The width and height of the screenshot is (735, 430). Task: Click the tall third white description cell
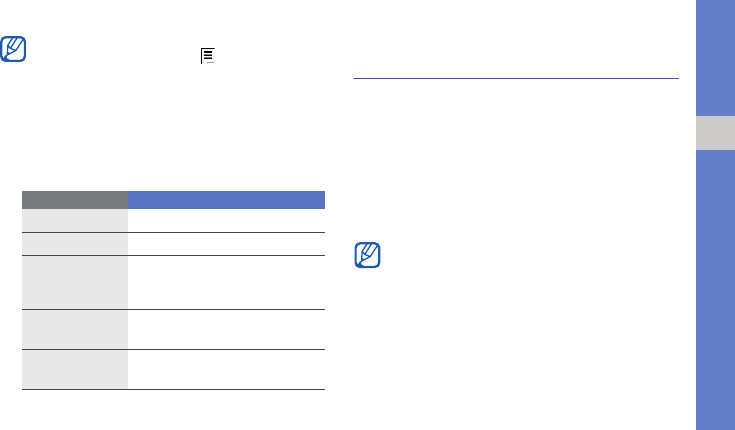tap(226, 282)
